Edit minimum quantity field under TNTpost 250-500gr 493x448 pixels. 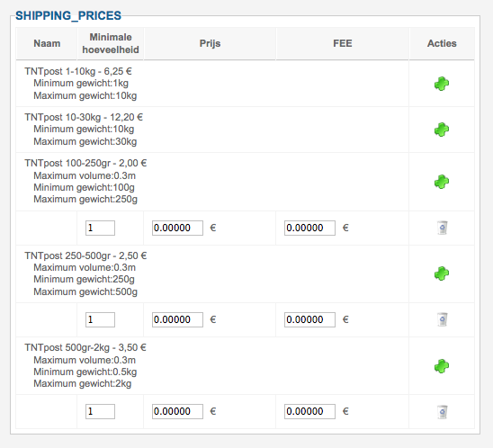pos(100,319)
